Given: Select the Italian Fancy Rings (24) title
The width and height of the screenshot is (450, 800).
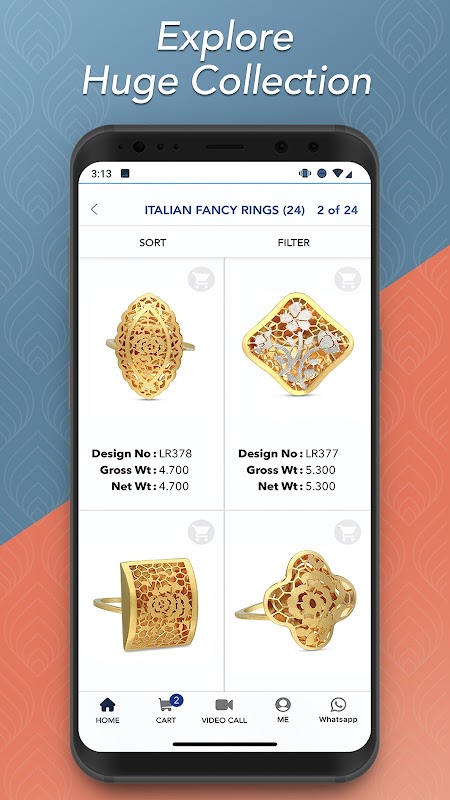Looking at the screenshot, I should [224, 210].
